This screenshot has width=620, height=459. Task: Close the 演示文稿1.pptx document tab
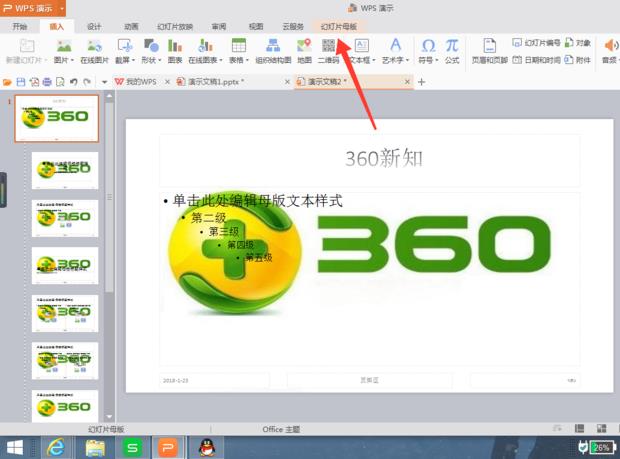click(287, 82)
